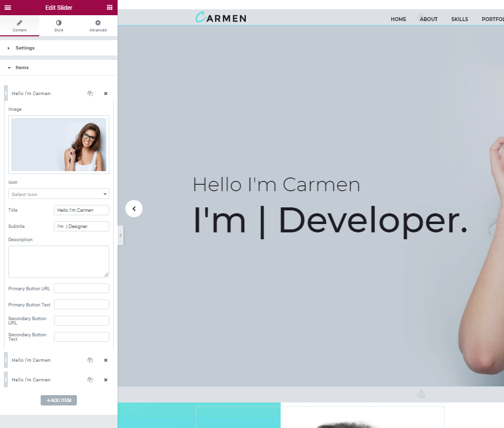Click into the Subtitle text field
Screen dimensions: 504x428
pyautogui.click(x=81, y=226)
